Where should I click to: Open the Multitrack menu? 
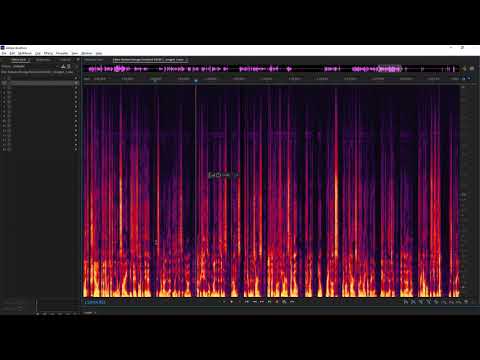[25, 53]
